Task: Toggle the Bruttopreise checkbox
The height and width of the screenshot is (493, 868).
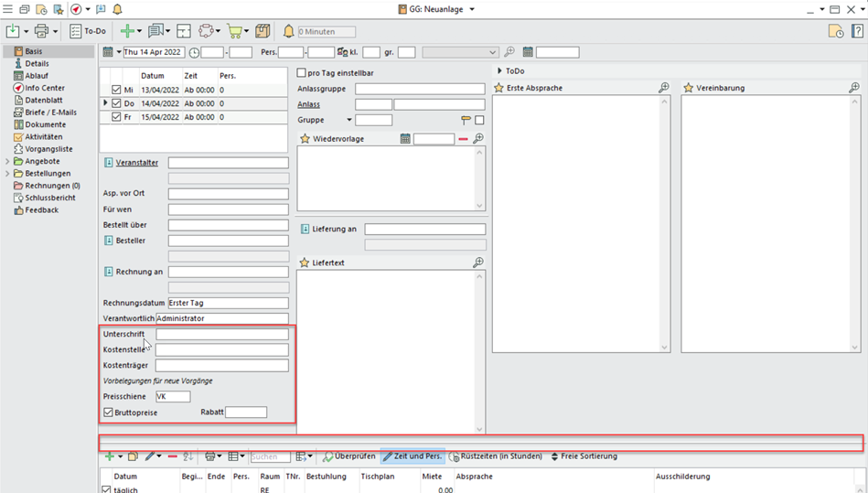Action: [109, 413]
